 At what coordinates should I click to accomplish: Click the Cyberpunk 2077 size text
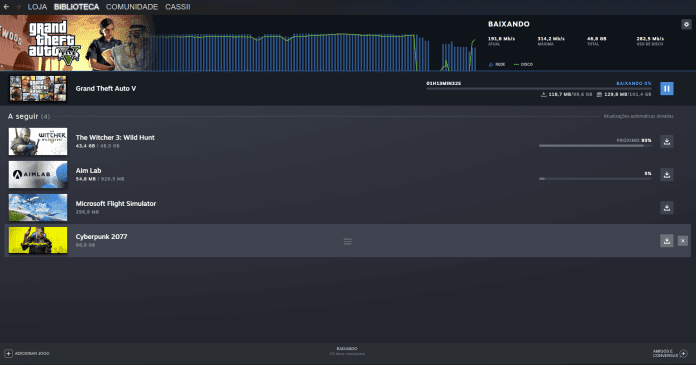[85, 245]
